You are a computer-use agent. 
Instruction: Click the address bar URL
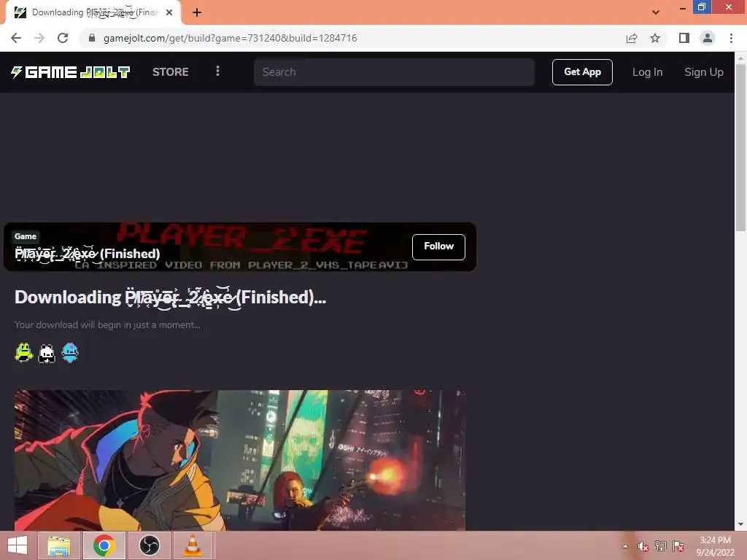point(230,38)
